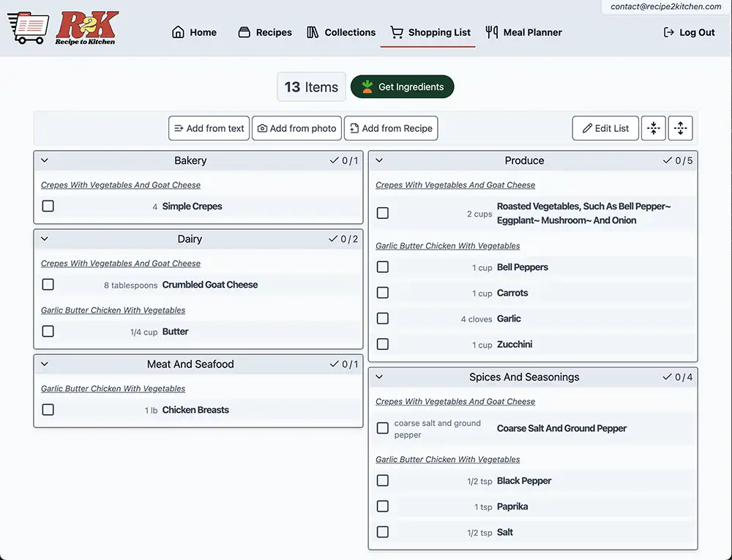This screenshot has width=732, height=560.
Task: Click the Meal Planner fork-and-knife icon
Action: [x=490, y=32]
